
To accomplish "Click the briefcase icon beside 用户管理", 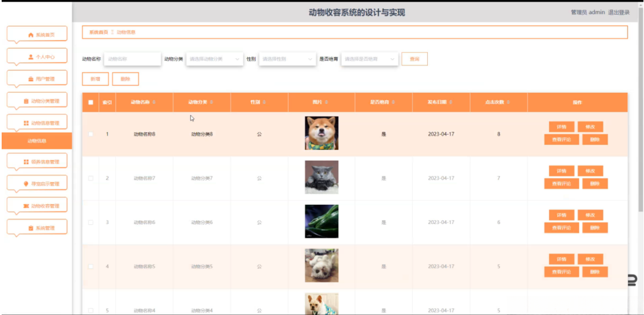I will coord(31,79).
